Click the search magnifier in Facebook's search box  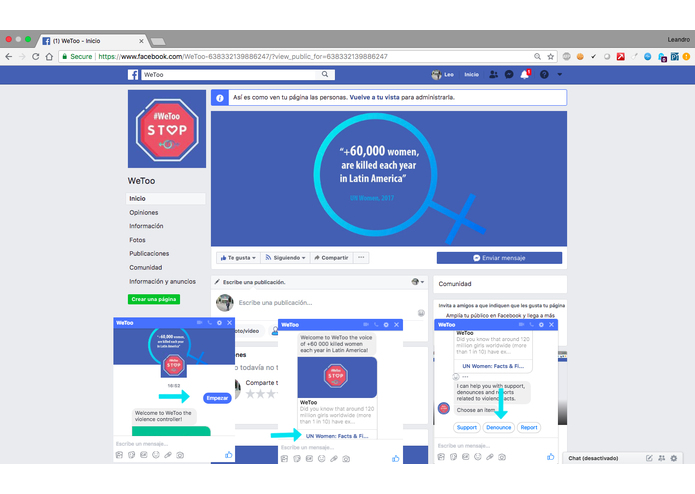click(325, 74)
